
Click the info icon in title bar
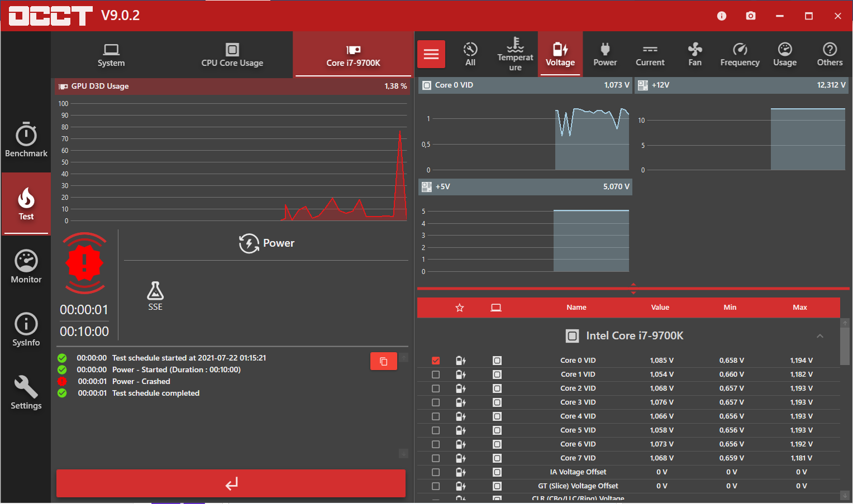click(x=722, y=16)
